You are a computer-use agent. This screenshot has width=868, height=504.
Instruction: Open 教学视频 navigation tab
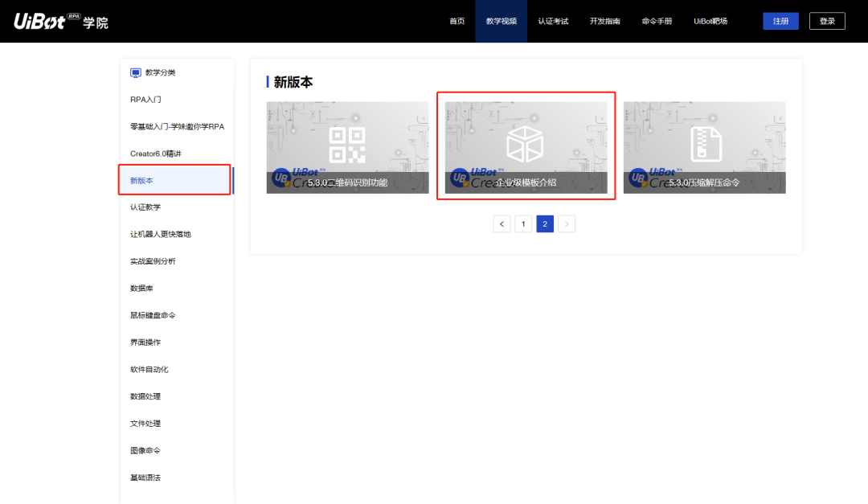click(501, 21)
